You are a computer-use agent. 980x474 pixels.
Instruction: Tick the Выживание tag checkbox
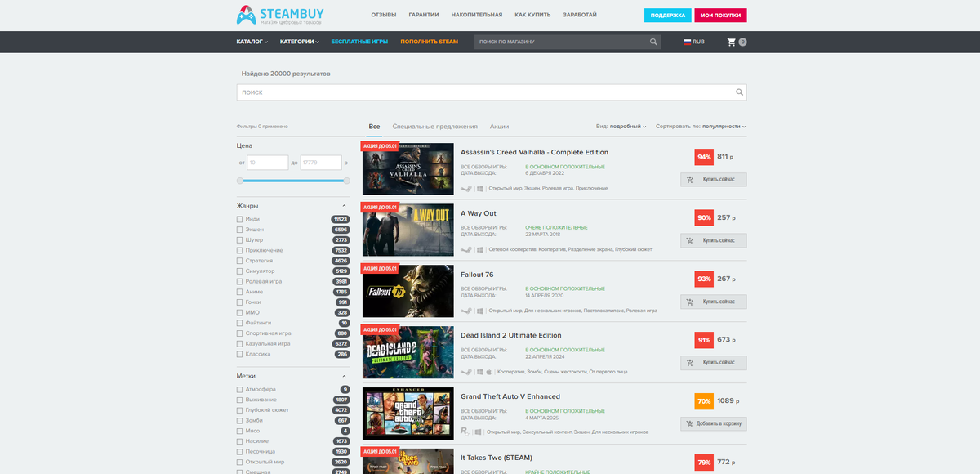coord(239,400)
